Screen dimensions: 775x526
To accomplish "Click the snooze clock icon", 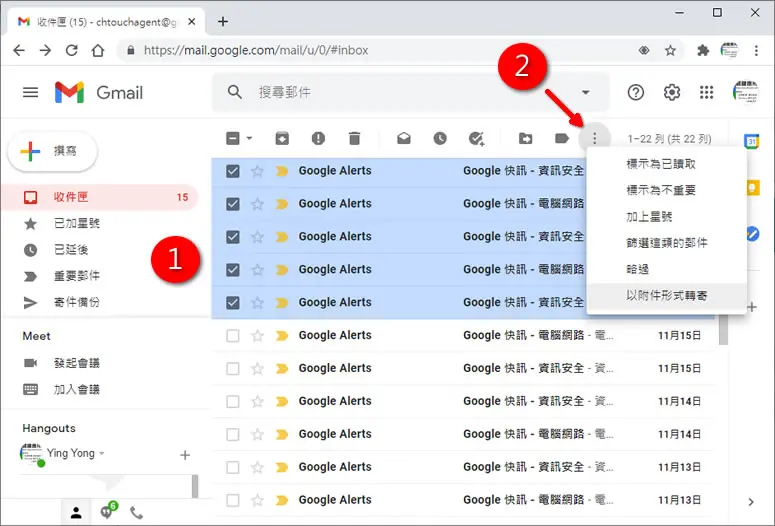I will (440, 138).
